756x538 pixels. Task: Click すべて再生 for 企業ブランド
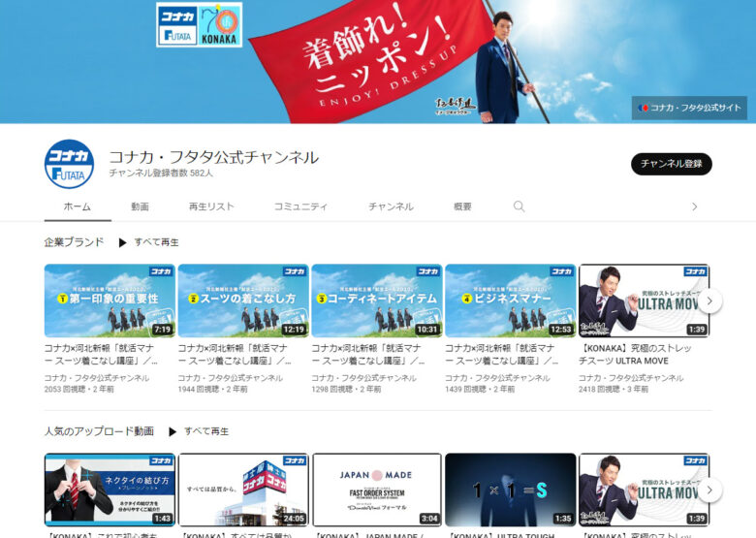156,242
